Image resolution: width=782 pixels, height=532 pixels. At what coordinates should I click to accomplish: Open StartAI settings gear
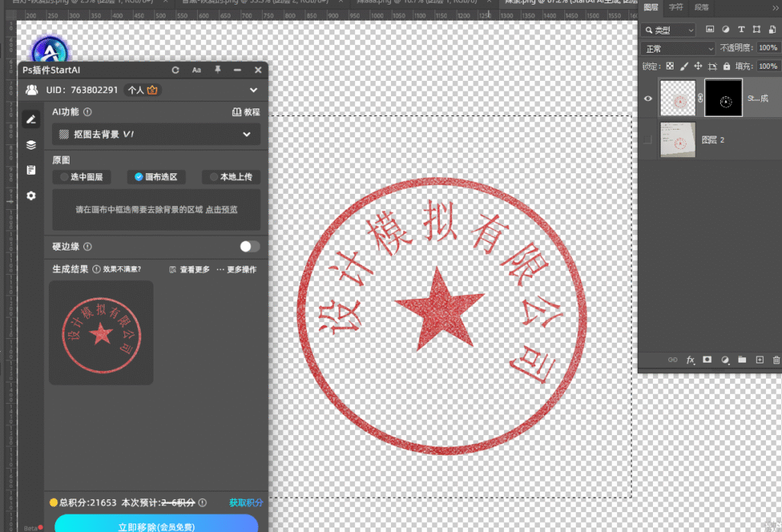click(31, 195)
